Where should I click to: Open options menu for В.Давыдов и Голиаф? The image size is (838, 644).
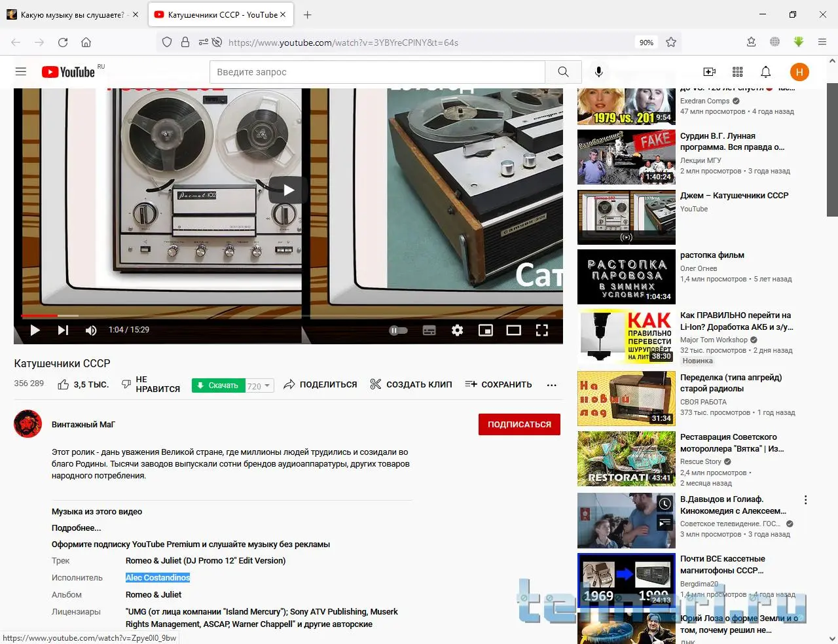click(805, 500)
